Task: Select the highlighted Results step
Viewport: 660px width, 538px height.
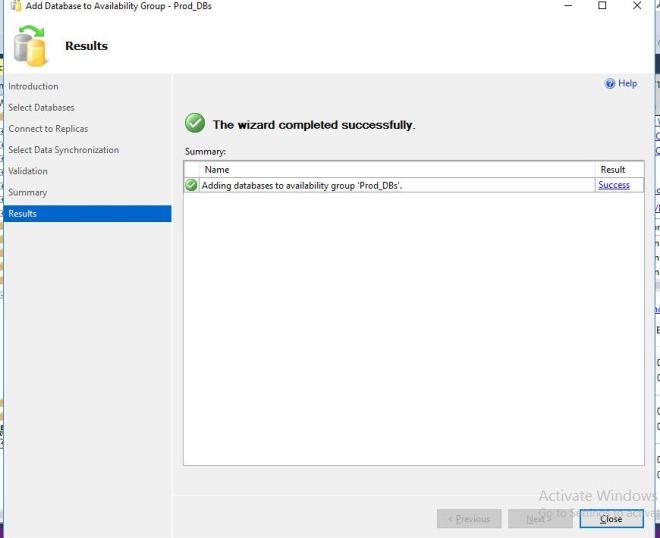Action: pyautogui.click(x=22, y=214)
